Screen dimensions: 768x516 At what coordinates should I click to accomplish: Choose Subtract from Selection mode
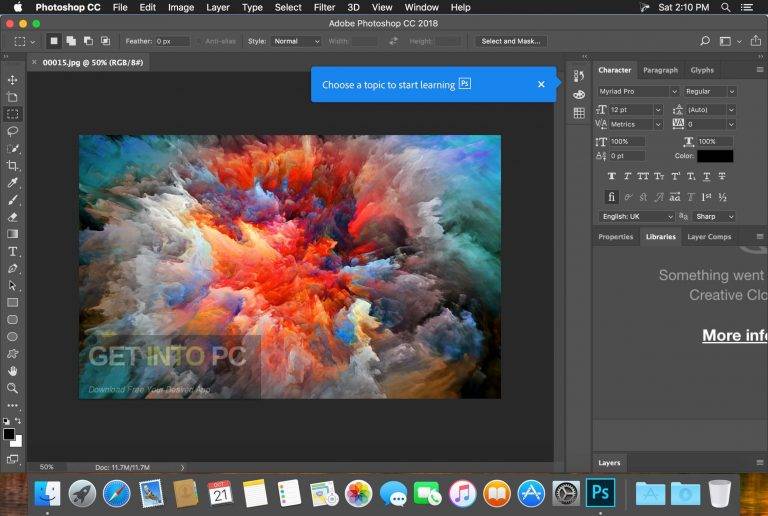pos(88,41)
